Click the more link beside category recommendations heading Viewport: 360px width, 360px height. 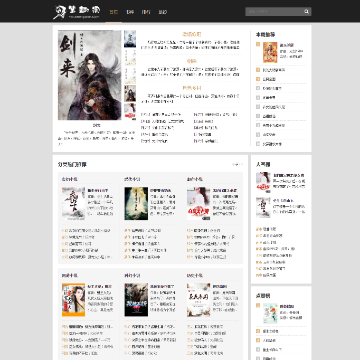click(238, 164)
